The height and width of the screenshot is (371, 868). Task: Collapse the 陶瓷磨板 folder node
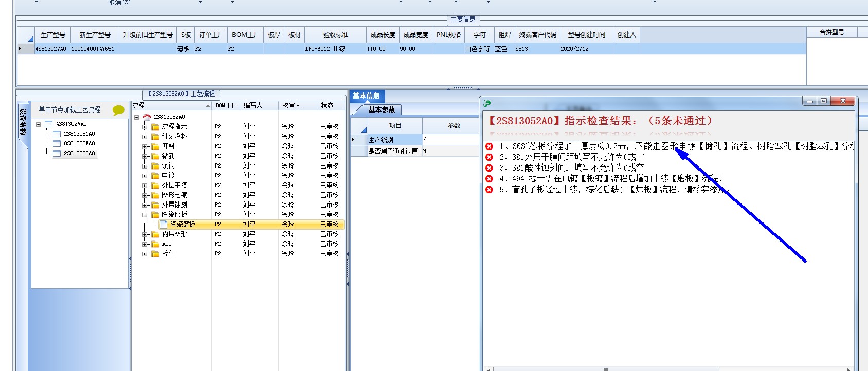coord(145,215)
